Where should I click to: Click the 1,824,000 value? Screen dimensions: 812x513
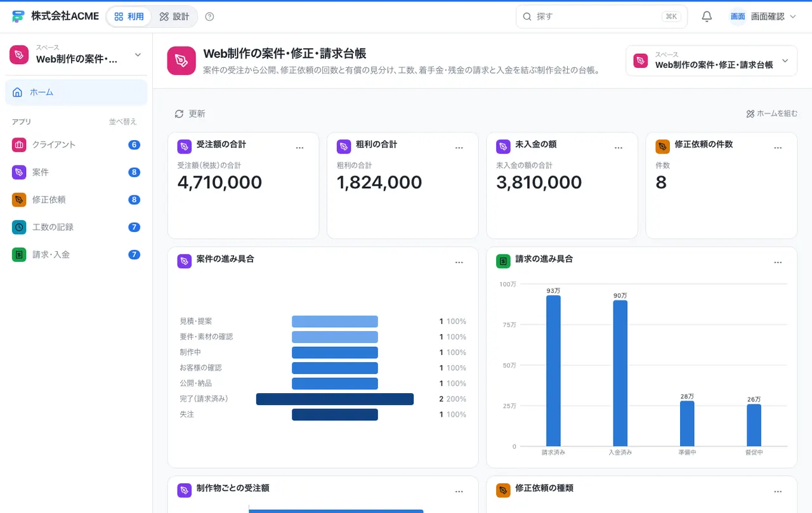[379, 183]
